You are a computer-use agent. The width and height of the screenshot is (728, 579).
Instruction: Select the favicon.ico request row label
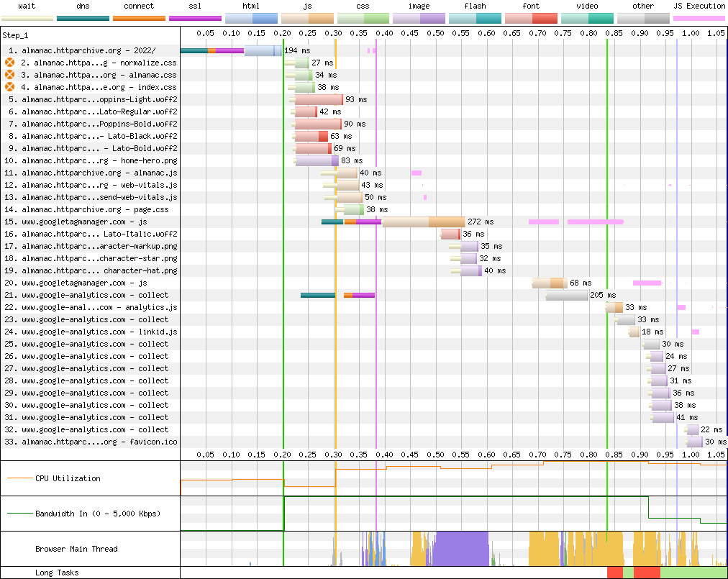pyautogui.click(x=99, y=442)
